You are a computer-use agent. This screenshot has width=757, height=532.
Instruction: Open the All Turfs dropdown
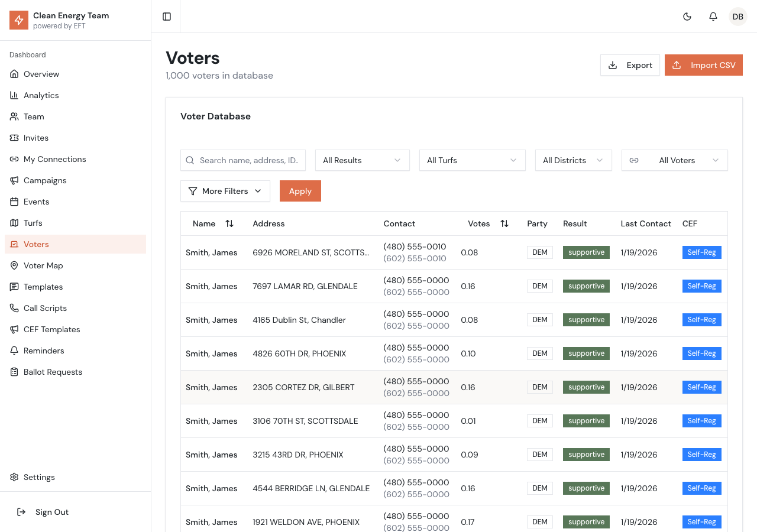pos(472,160)
